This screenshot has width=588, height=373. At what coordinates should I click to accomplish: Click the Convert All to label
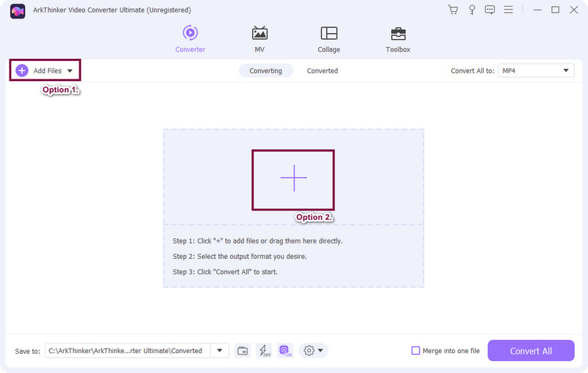(x=473, y=71)
